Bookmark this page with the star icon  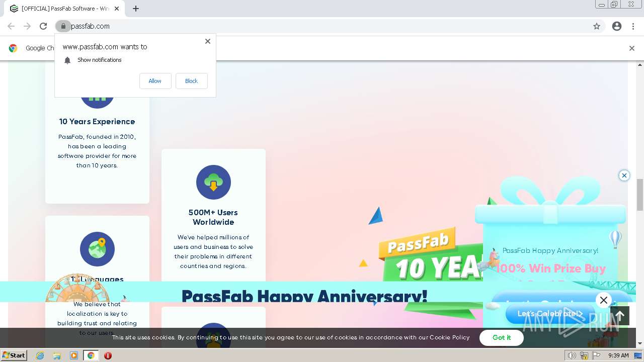597,26
